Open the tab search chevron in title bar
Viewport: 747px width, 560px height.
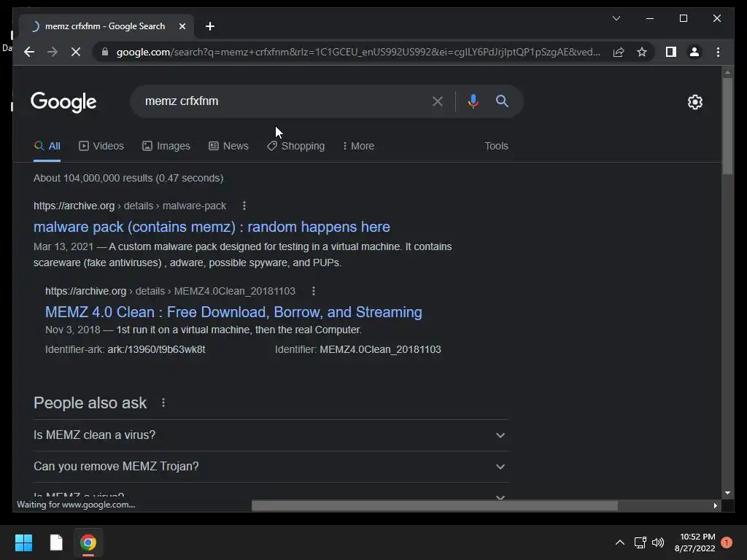tap(616, 18)
